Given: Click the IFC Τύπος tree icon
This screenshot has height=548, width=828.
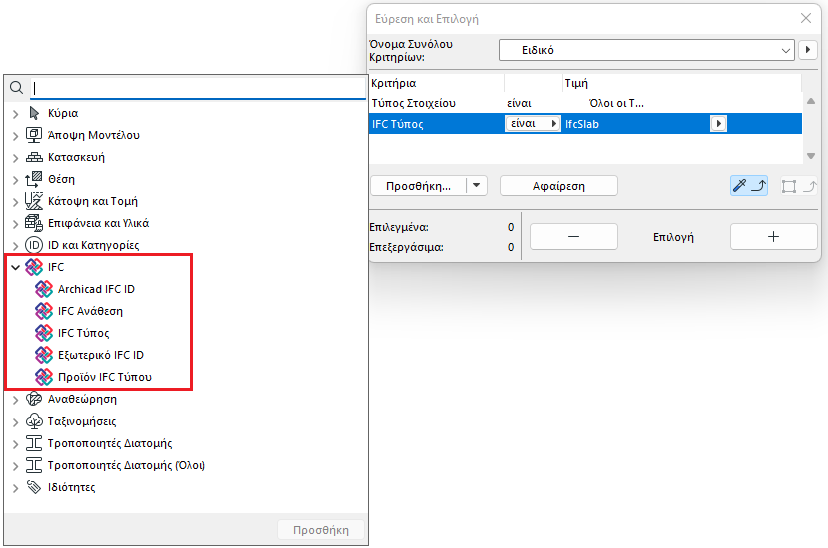Looking at the screenshot, I should [x=44, y=333].
